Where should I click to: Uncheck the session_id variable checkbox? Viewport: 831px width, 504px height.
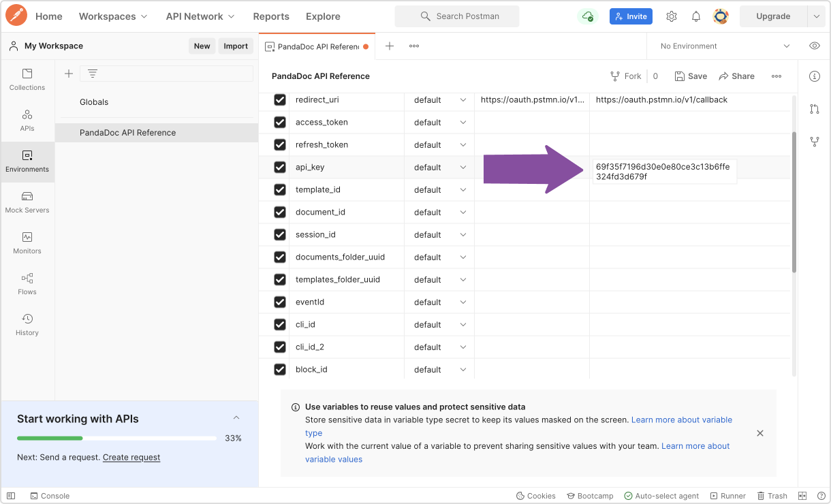click(x=279, y=234)
